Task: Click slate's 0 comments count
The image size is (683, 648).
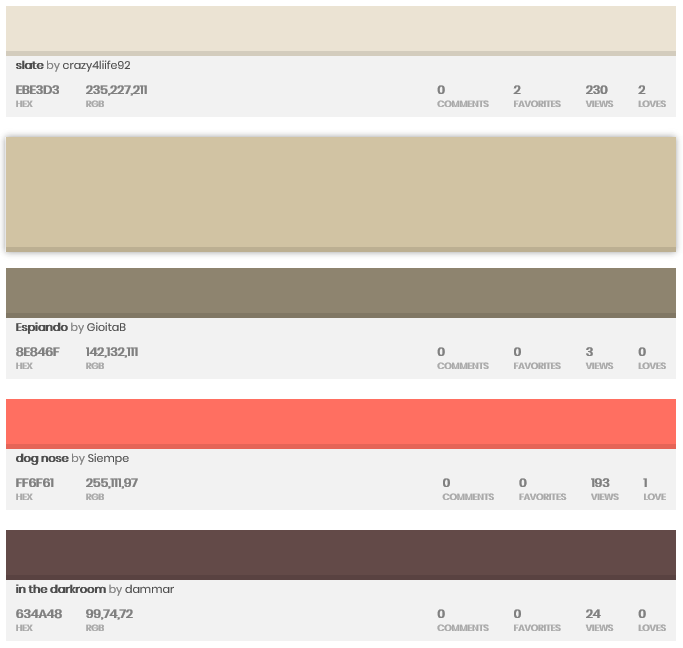Action: [441, 90]
